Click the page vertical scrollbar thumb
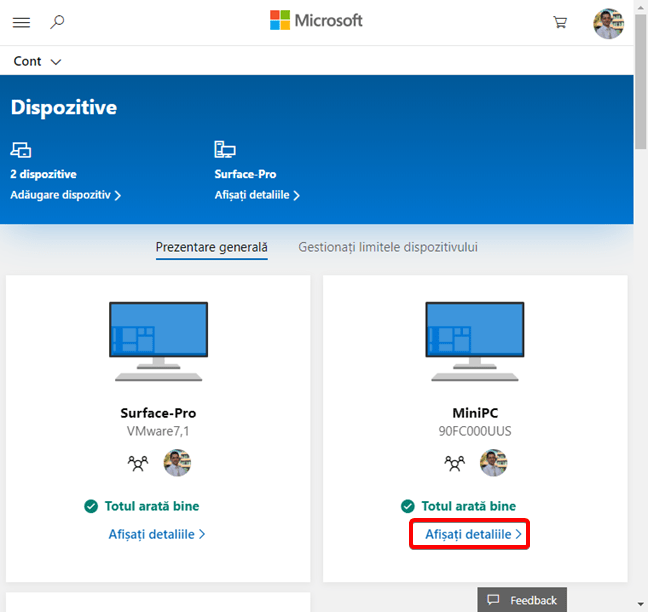Screen dimensions: 648x612 [641, 81]
